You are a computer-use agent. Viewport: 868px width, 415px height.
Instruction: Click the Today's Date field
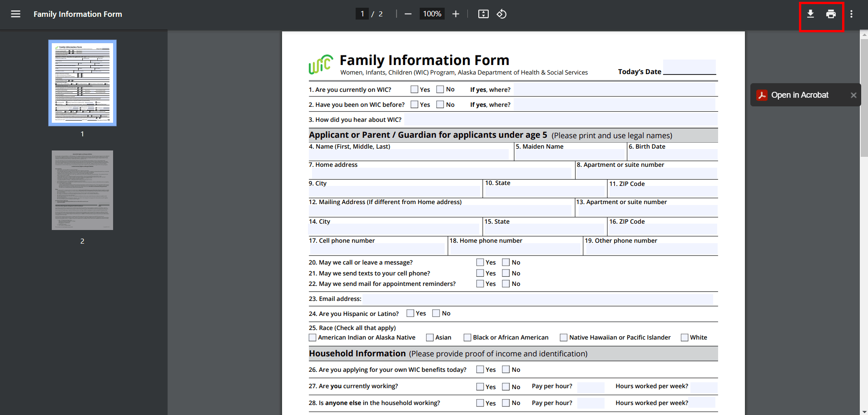tap(689, 67)
